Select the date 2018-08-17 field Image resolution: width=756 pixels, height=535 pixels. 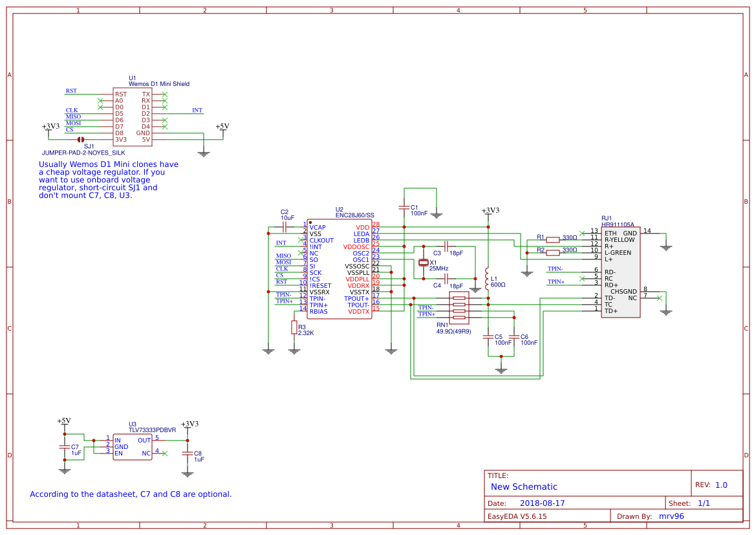[542, 503]
